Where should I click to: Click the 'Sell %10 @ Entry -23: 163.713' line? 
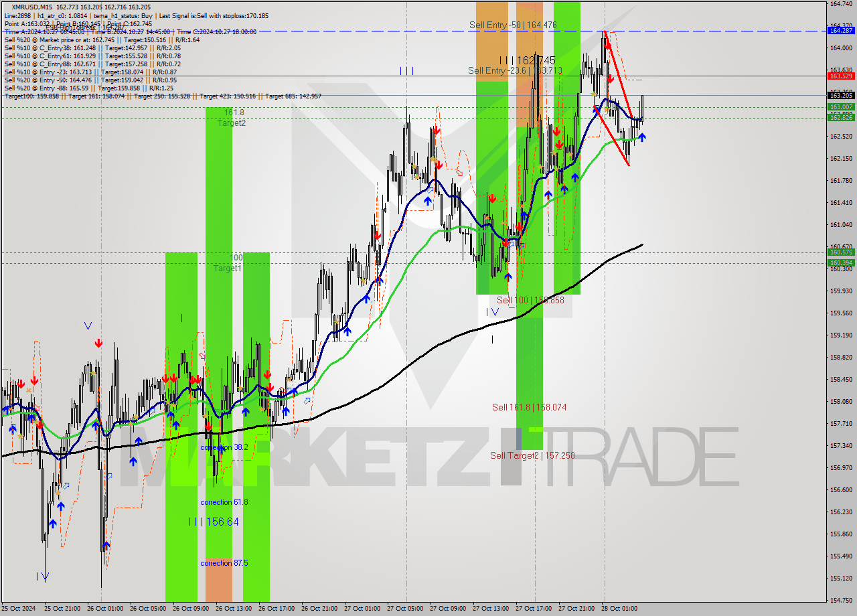pos(90,72)
